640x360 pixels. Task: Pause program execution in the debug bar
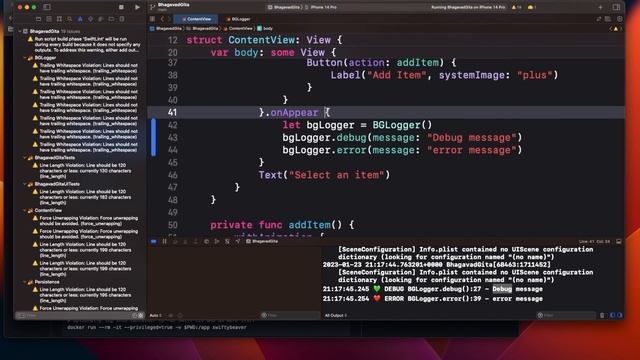pos(164,242)
